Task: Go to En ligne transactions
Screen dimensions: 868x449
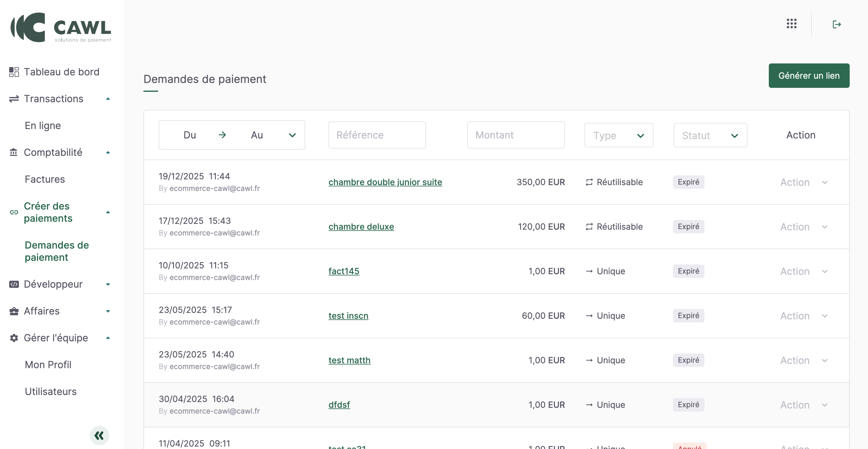Action: (x=43, y=126)
